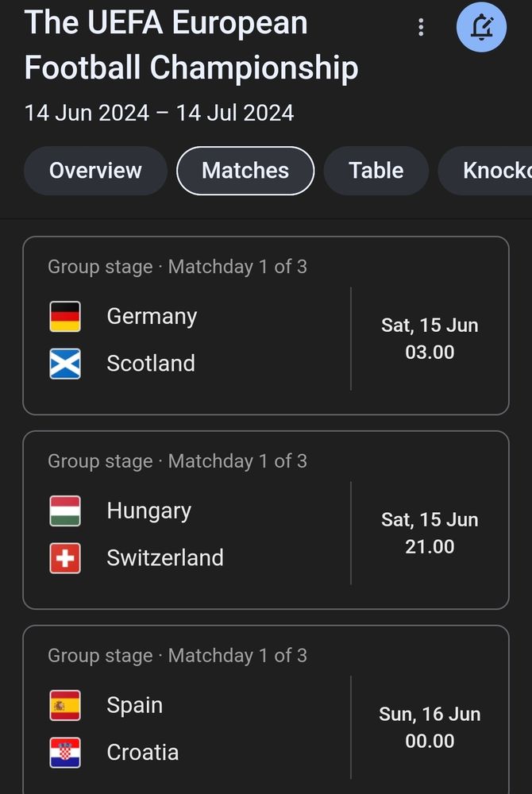Open the Sat 15 Jun 03.00 match time
Screen dimensions: 532x794
click(x=430, y=339)
